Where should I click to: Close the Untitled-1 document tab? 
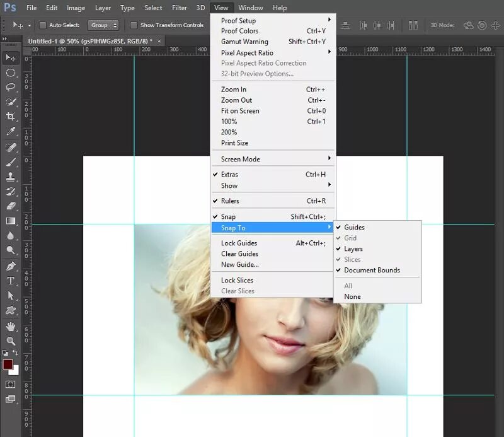coord(159,41)
